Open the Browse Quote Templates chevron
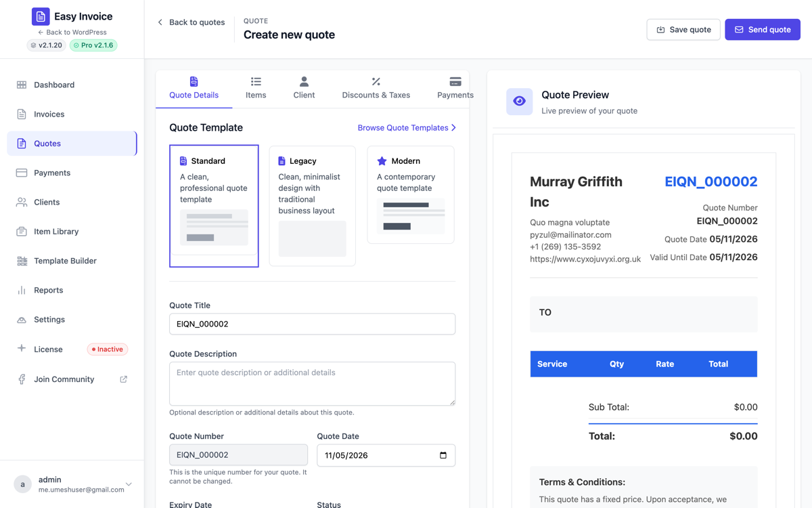The height and width of the screenshot is (508, 812). click(x=453, y=127)
